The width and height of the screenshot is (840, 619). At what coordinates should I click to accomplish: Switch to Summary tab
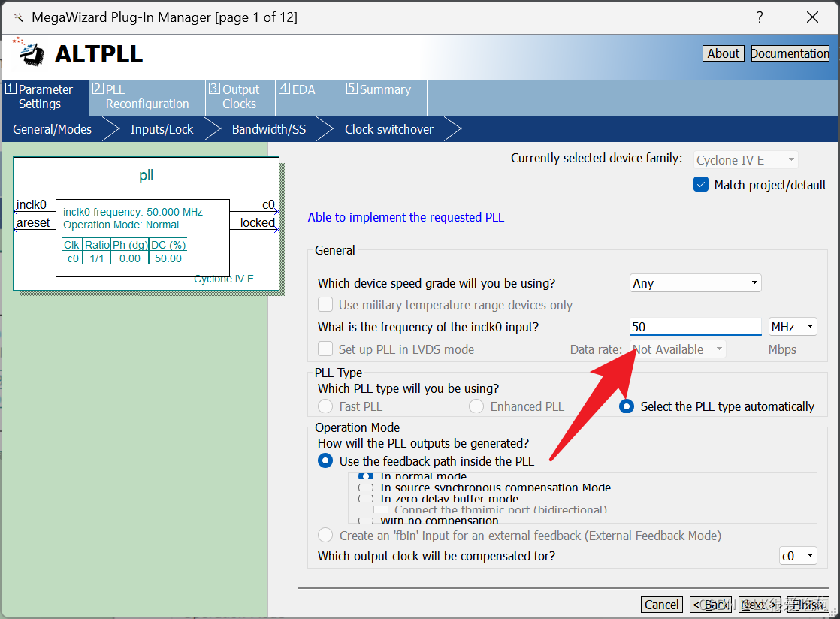click(385, 97)
